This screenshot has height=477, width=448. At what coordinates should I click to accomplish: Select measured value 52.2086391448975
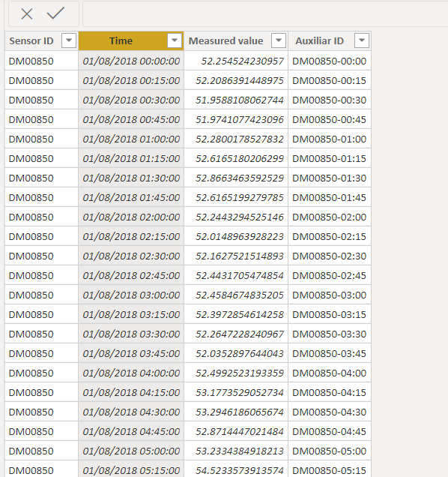coord(236,80)
